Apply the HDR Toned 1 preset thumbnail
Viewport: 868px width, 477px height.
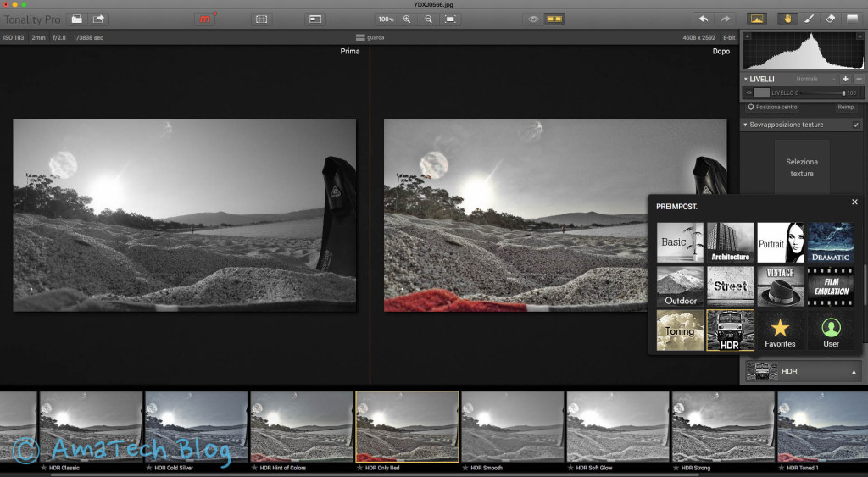[x=822, y=426]
